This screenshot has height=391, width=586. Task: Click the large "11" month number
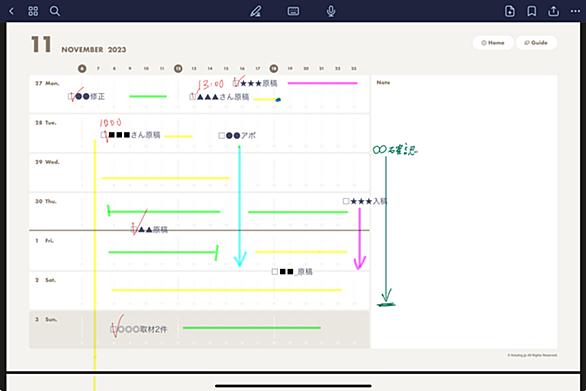tap(41, 44)
